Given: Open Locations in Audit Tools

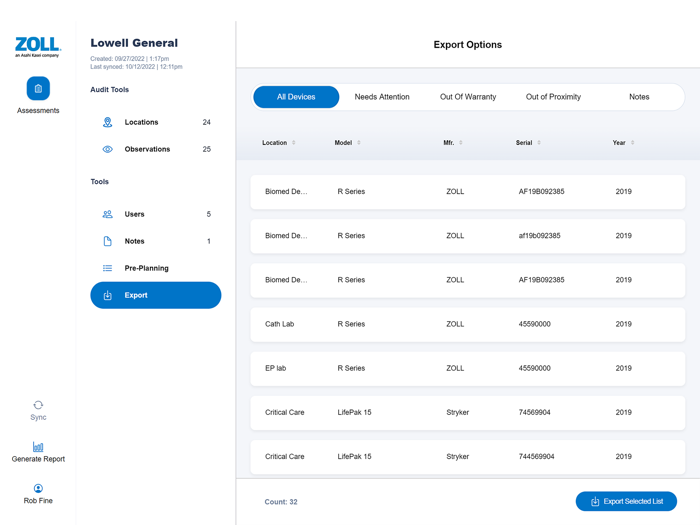Looking at the screenshot, I should tap(156, 122).
